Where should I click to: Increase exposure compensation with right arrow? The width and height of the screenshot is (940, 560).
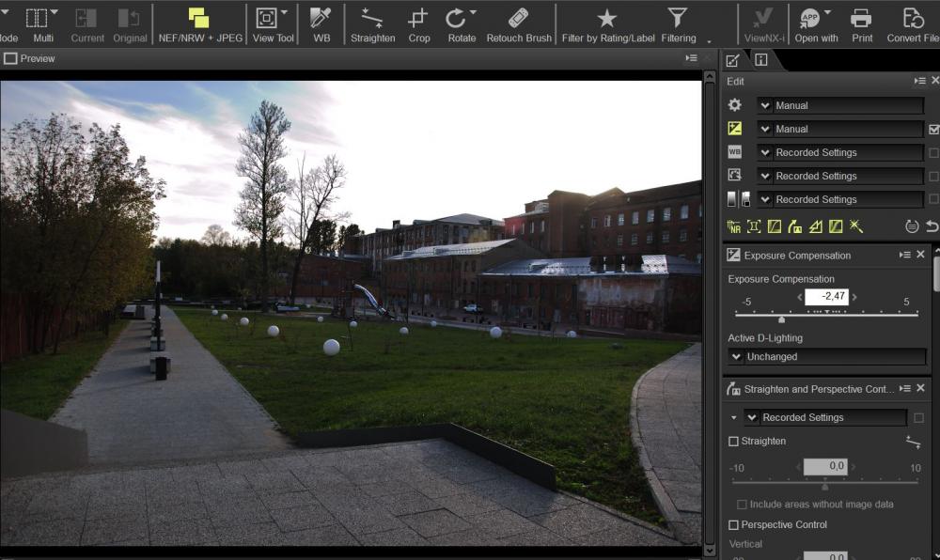point(854,297)
